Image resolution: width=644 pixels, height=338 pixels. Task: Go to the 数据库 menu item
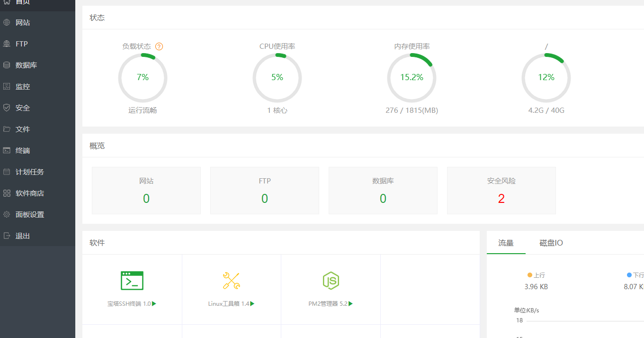(x=37, y=65)
